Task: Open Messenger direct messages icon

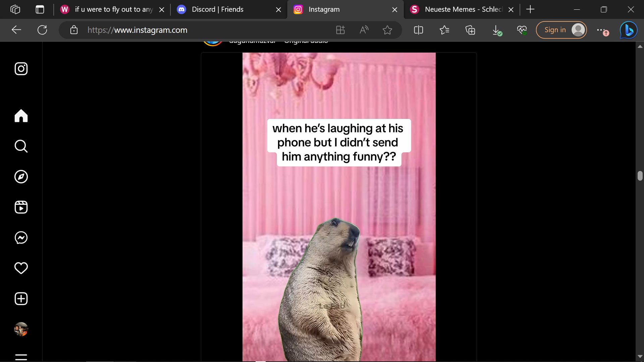Action: click(21, 238)
